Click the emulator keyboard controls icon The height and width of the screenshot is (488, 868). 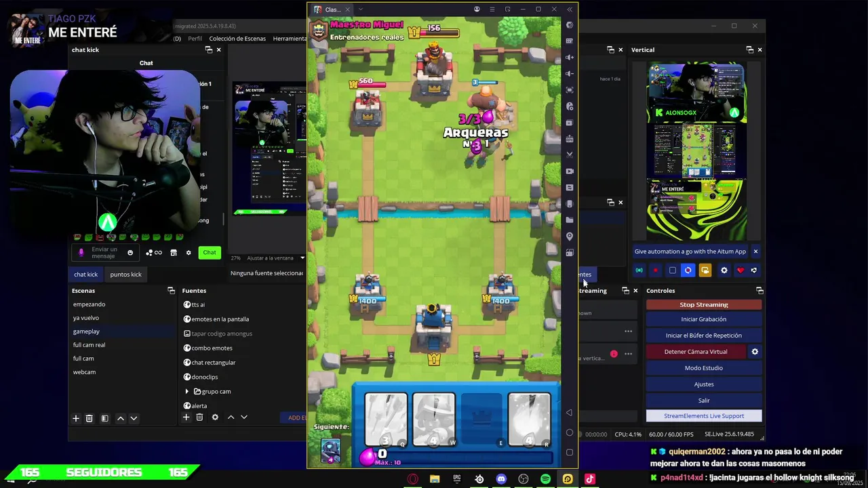(x=570, y=41)
